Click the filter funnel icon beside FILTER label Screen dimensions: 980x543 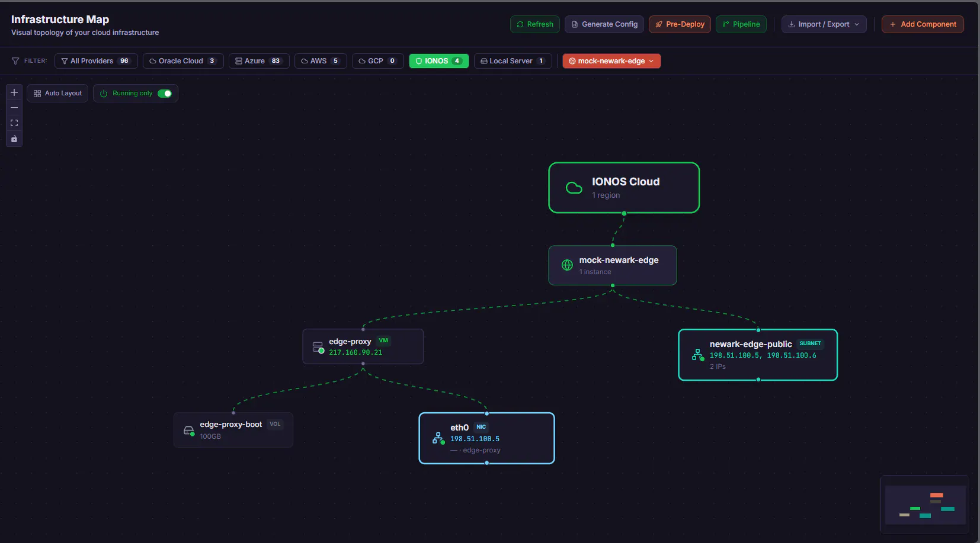[15, 61]
